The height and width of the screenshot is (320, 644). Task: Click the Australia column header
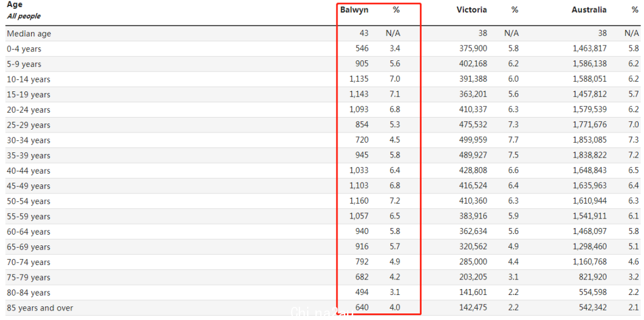coord(589,10)
